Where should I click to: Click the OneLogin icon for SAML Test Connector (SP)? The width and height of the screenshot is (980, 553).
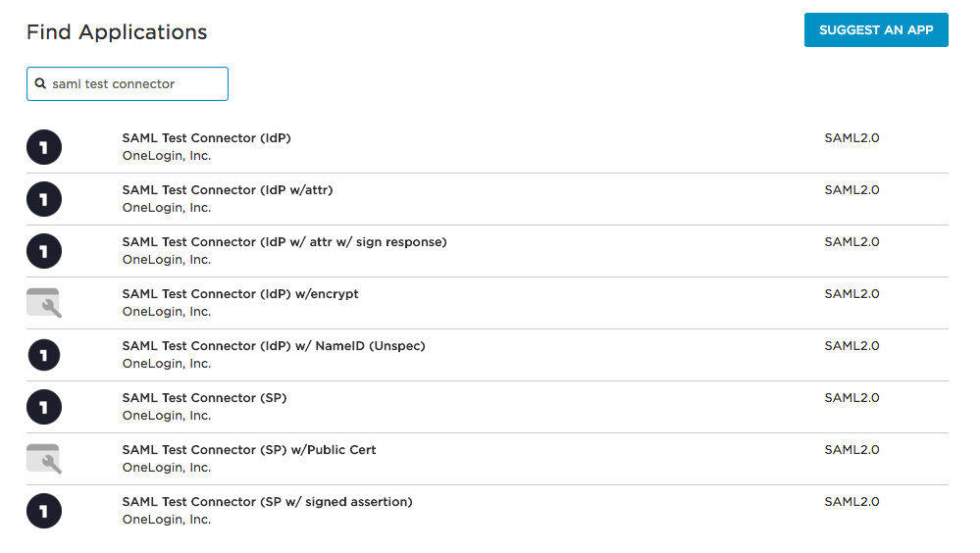click(43, 407)
